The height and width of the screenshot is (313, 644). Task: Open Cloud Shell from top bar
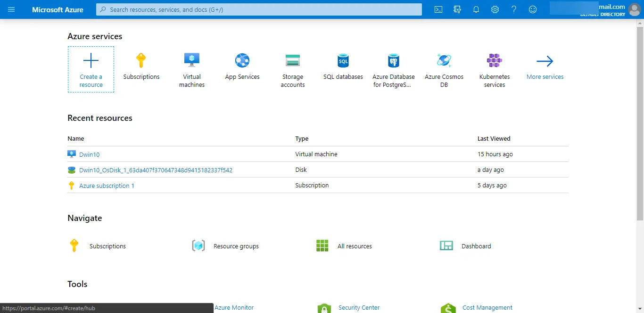438,9
